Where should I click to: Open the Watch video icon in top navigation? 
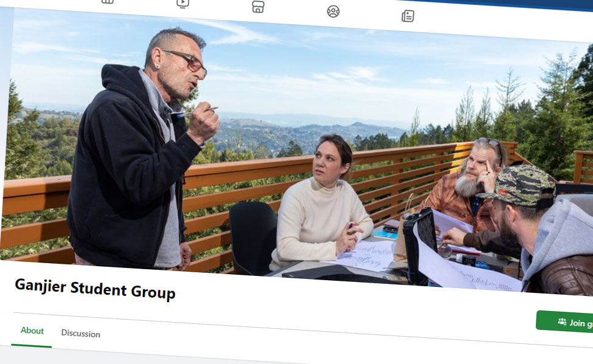(x=182, y=4)
